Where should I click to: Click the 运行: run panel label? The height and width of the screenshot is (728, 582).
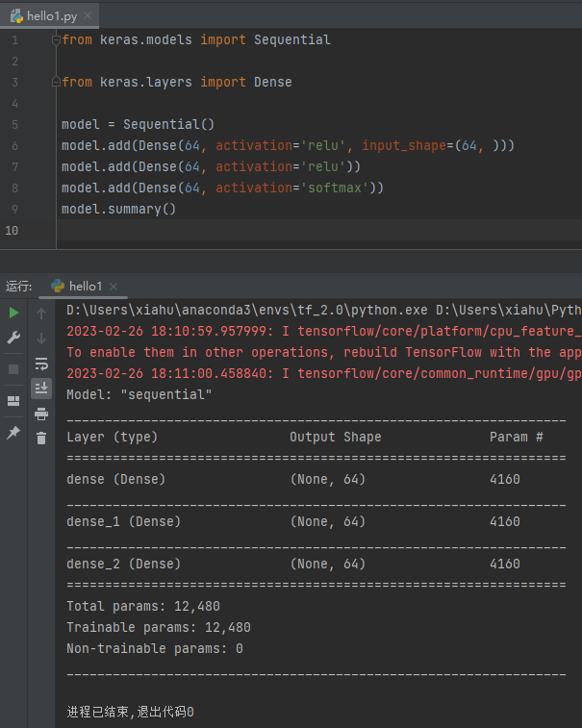[18, 286]
